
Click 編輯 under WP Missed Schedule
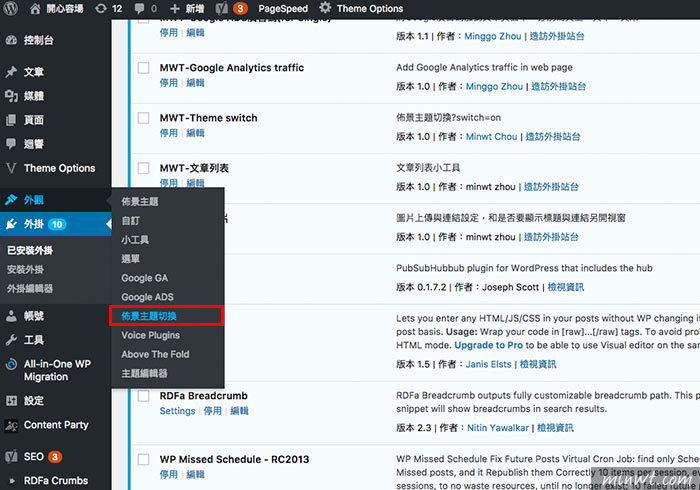coord(195,474)
